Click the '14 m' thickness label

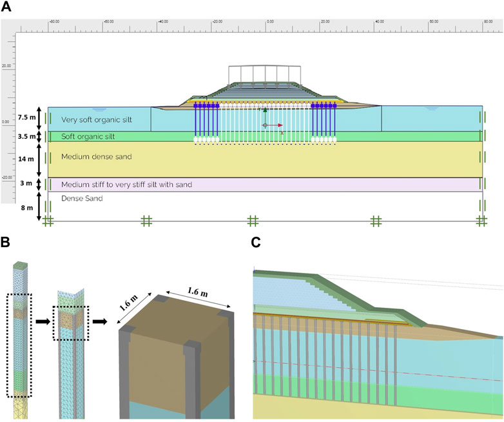pos(26,159)
